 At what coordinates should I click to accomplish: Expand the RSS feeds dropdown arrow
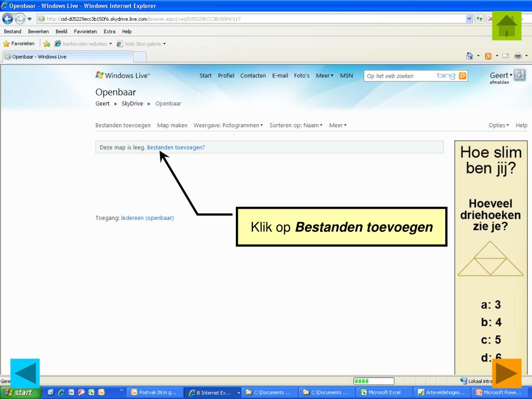pos(497,56)
